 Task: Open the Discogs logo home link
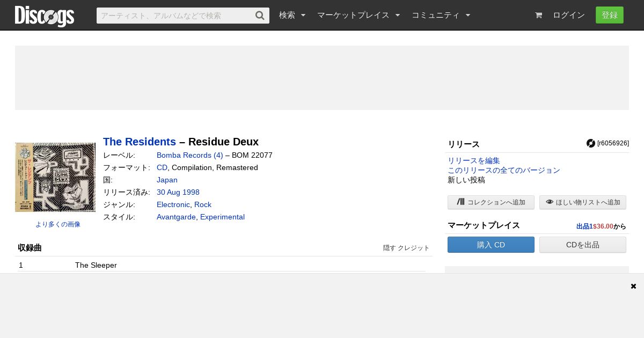coord(45,16)
